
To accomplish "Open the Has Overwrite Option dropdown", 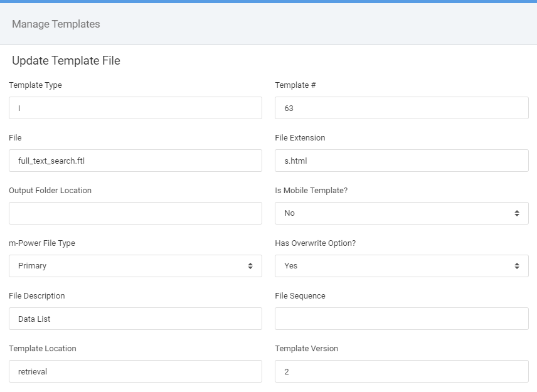I will pyautogui.click(x=401, y=266).
